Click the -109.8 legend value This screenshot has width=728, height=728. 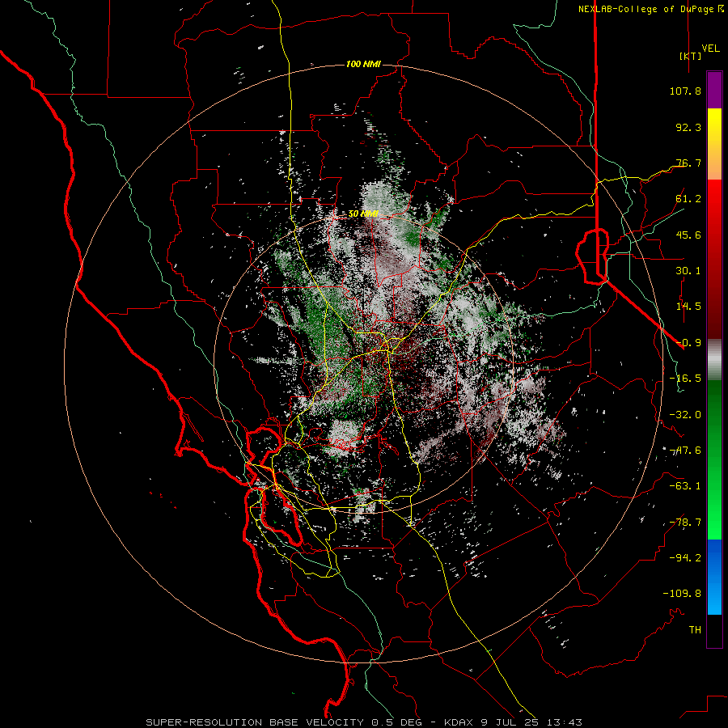pos(682,594)
